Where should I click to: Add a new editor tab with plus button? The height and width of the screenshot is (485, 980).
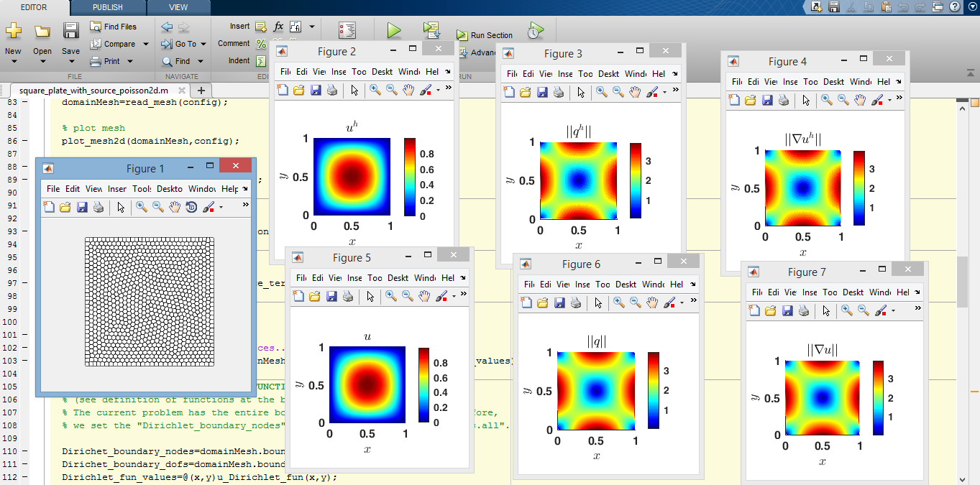(201, 91)
